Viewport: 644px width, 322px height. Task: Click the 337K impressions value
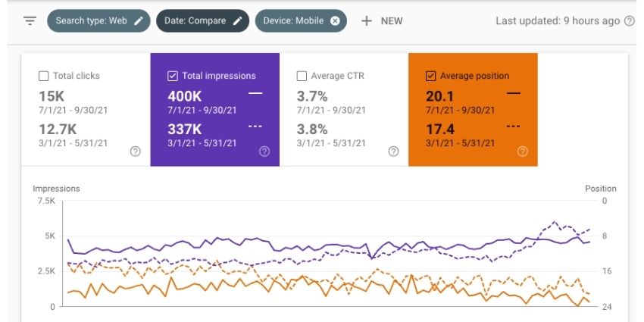[x=184, y=130]
